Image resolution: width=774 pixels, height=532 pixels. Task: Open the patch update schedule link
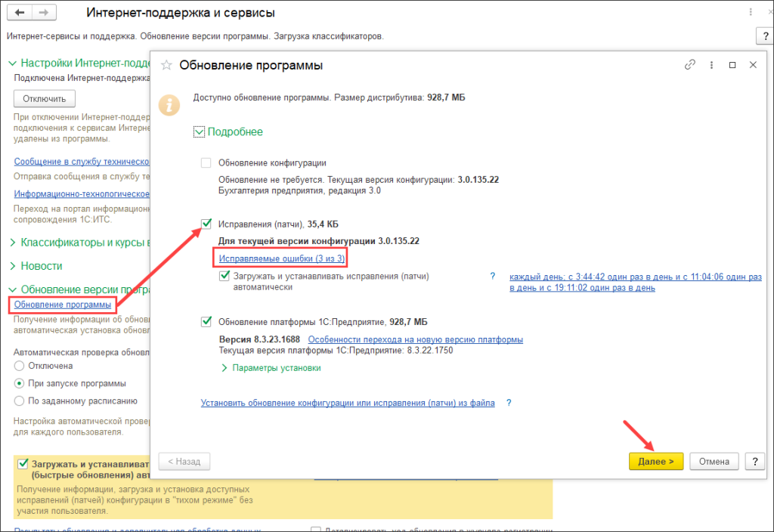click(635, 283)
